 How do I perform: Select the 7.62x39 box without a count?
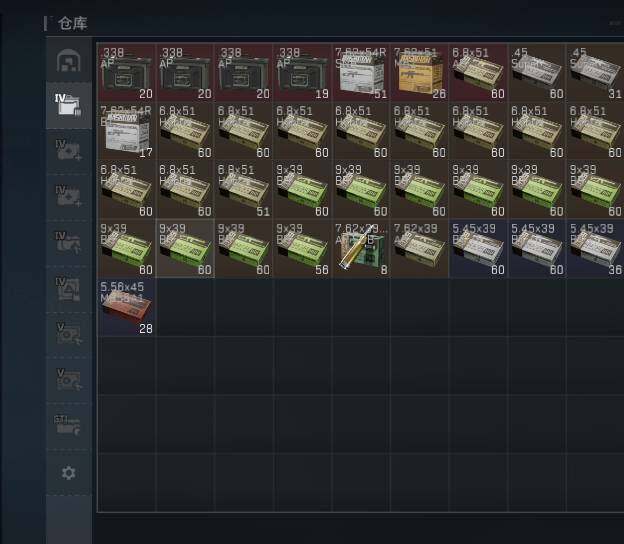pos(419,248)
